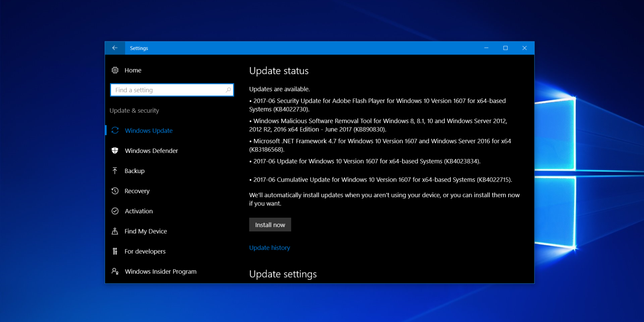Click the Malicious Software Removal Tool entry
The height and width of the screenshot is (322, 644).
pyautogui.click(x=378, y=125)
